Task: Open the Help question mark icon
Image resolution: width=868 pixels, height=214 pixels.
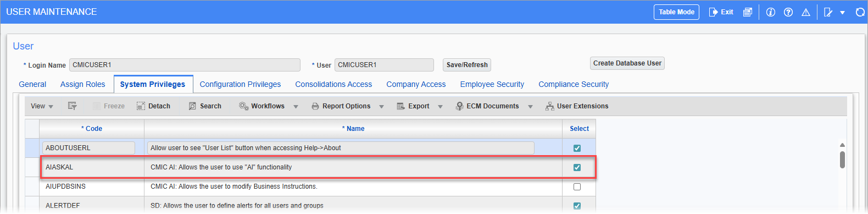Action: (788, 12)
